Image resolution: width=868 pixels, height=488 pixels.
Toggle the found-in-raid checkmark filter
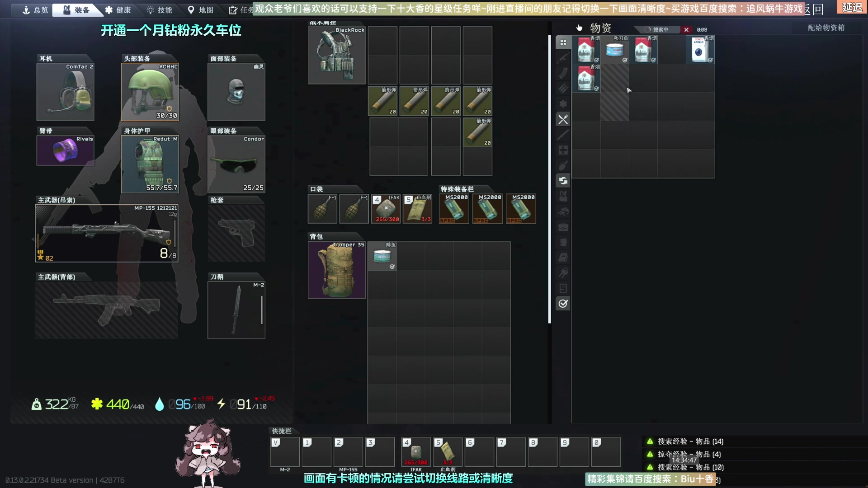563,304
